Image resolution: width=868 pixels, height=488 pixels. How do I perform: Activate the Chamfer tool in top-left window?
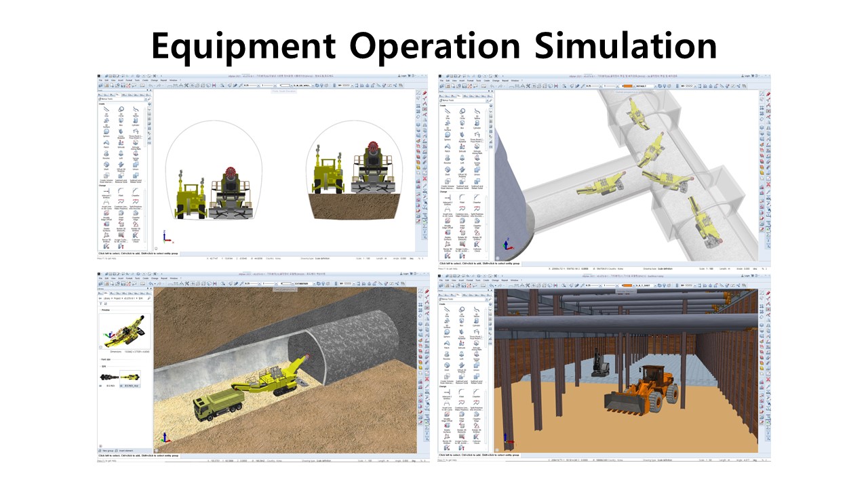135,192
